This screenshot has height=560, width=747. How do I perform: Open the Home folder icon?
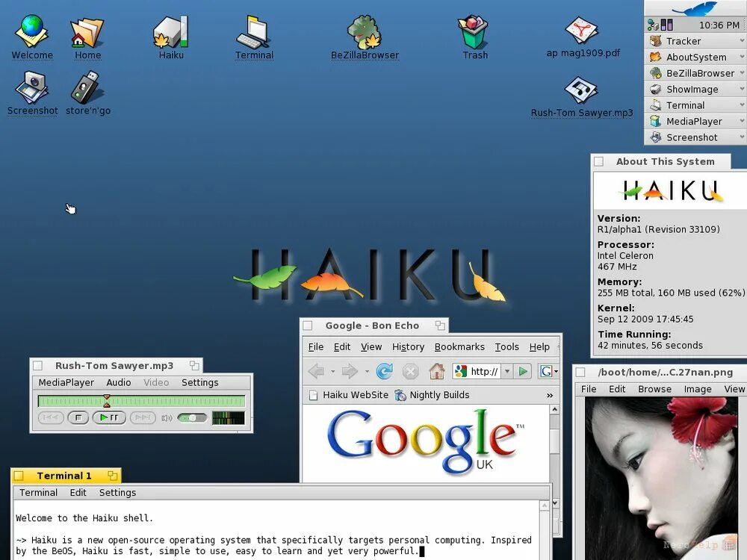[x=87, y=37]
